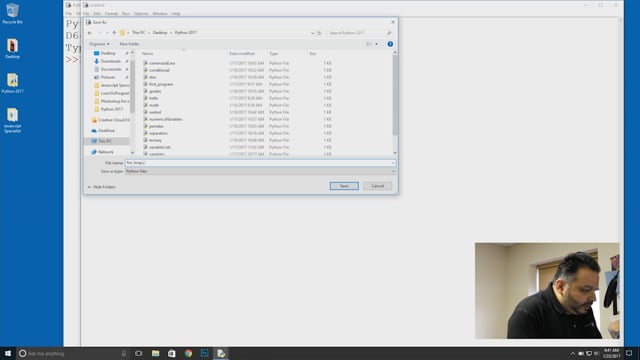Image resolution: width=640 pixels, height=360 pixels.
Task: Open Recycle Bin on the desktop
Action: [12, 13]
